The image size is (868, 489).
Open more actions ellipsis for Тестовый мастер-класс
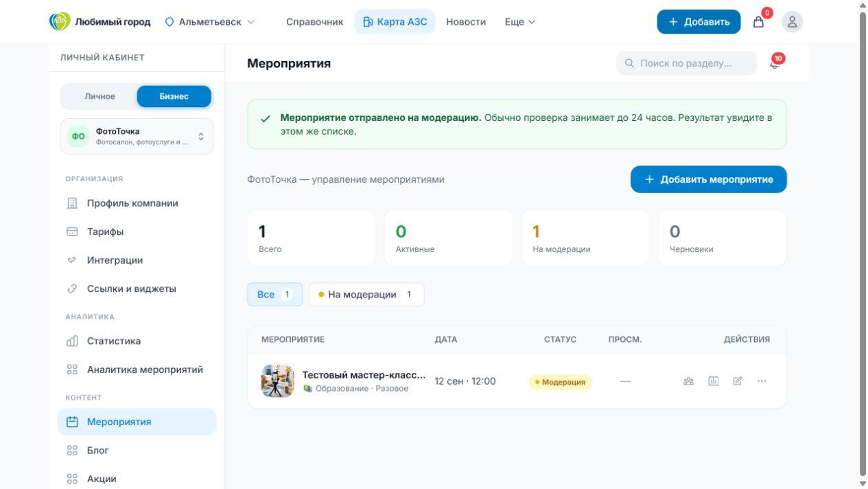[x=762, y=381]
